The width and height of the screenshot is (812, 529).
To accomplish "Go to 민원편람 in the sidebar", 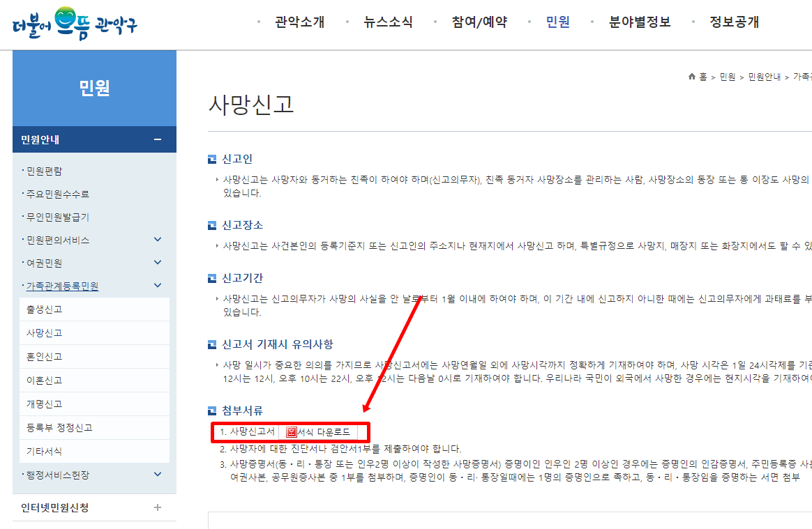I will pos(45,171).
